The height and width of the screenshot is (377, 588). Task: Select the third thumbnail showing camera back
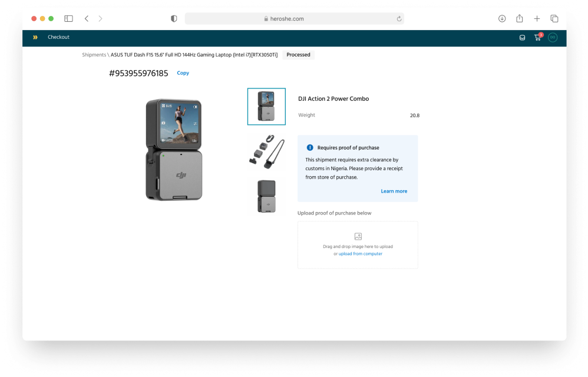[x=266, y=196]
